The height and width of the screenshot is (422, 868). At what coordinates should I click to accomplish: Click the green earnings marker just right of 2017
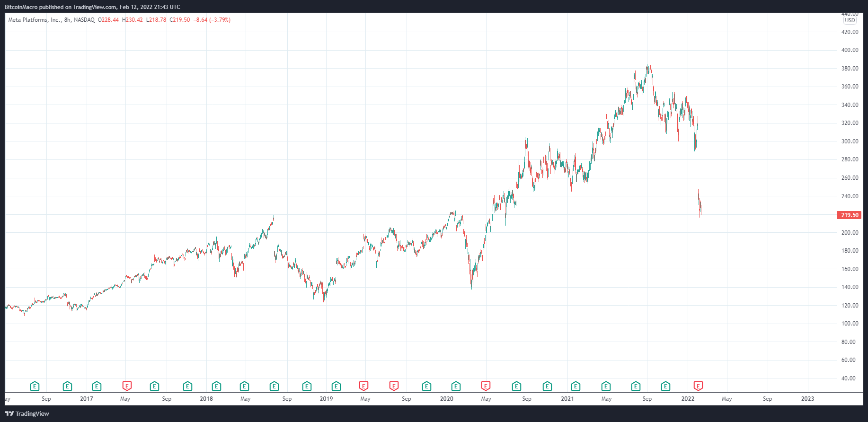[x=97, y=386]
